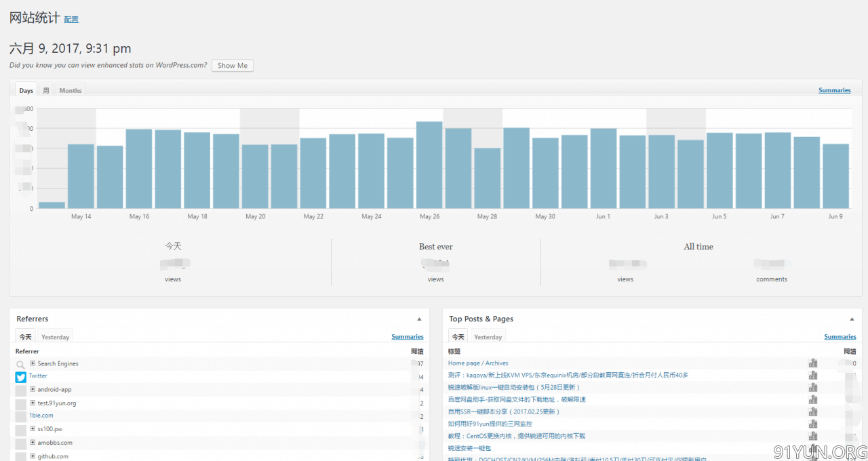This screenshot has height=461, width=868.
Task: Open stats icon for 百度网盘助手 post
Action: 812,400
